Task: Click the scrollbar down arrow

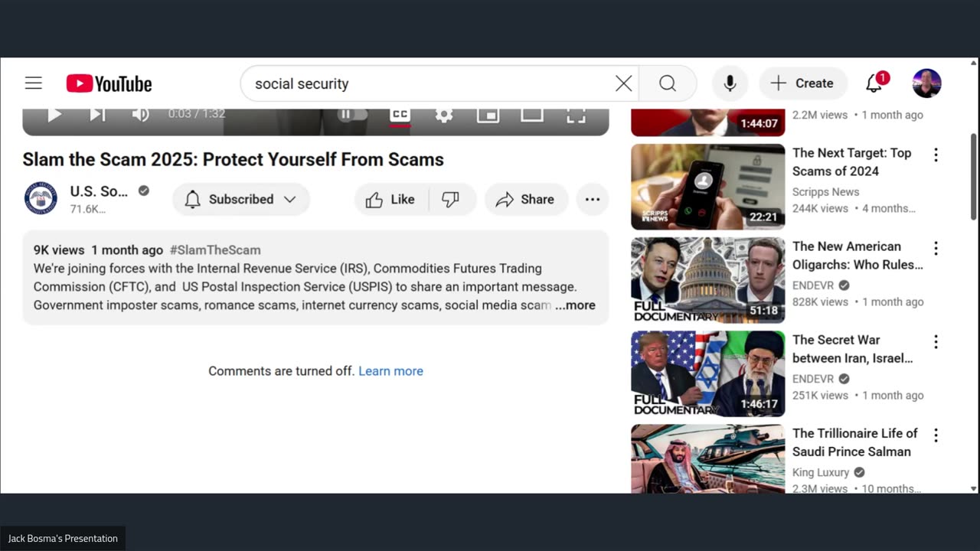Action: pyautogui.click(x=973, y=488)
